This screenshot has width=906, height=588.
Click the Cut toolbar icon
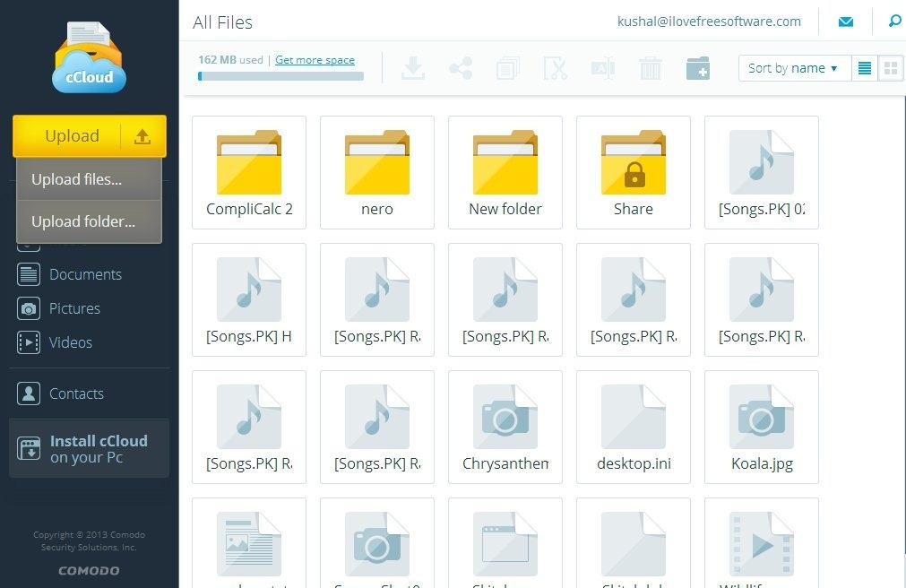[x=556, y=68]
